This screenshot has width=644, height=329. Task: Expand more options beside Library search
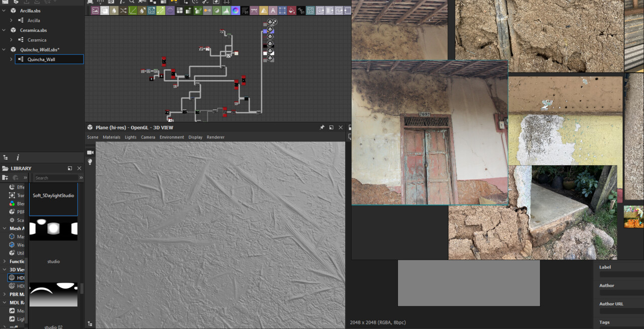(81, 178)
